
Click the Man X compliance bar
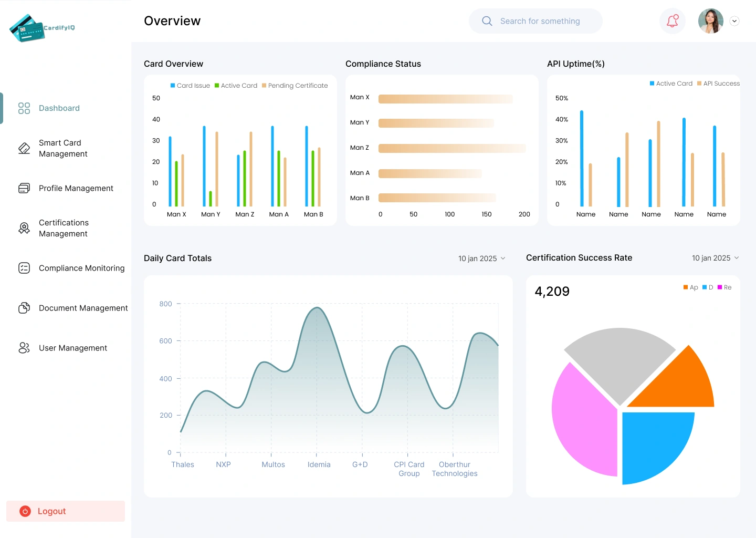click(446, 99)
